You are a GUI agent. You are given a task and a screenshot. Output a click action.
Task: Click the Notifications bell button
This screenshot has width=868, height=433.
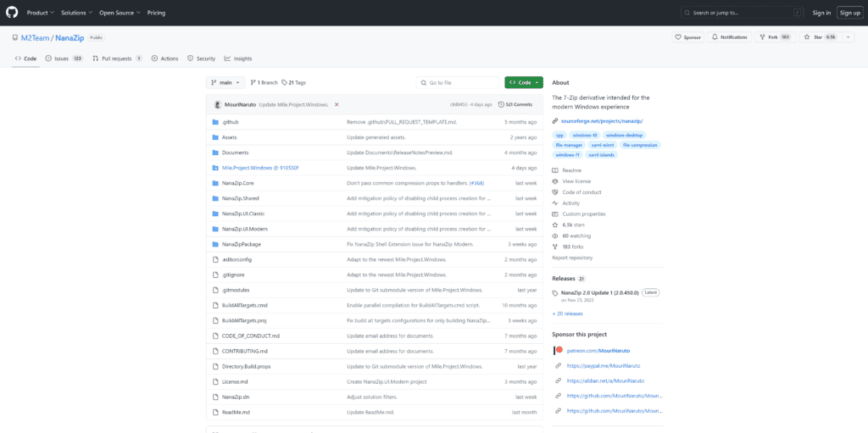730,37
